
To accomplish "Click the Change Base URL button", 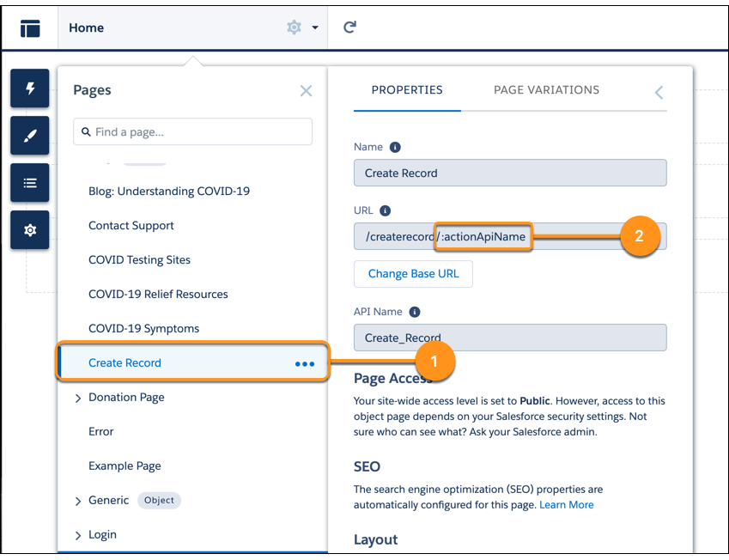I will click(413, 274).
